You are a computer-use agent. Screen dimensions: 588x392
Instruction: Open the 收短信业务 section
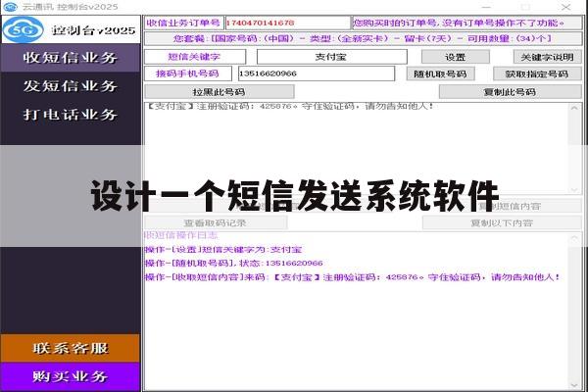(71, 58)
